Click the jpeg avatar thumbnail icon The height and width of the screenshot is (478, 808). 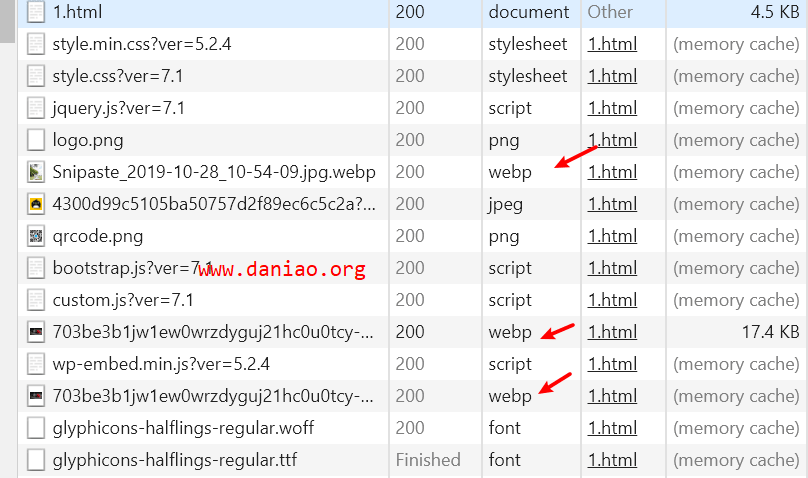pos(36,204)
